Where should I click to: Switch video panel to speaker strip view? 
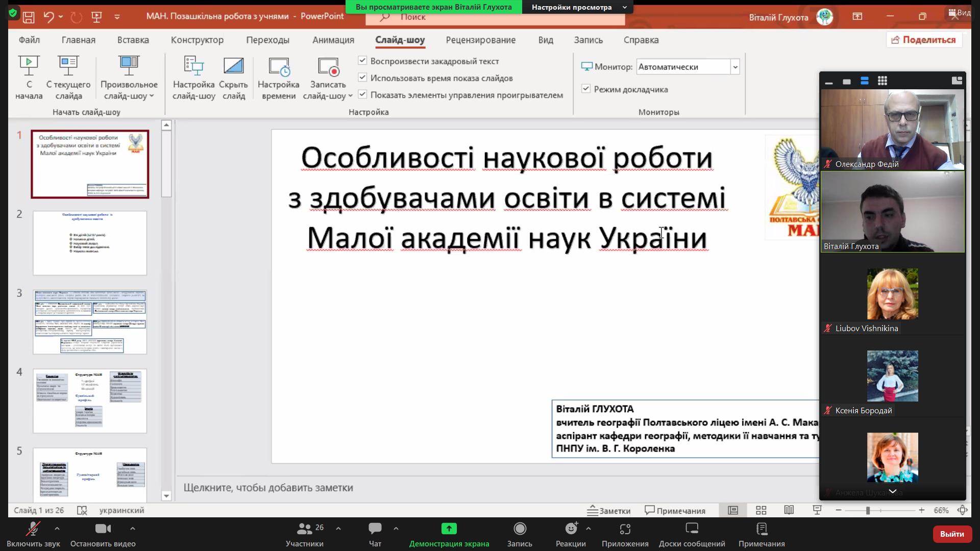point(865,81)
